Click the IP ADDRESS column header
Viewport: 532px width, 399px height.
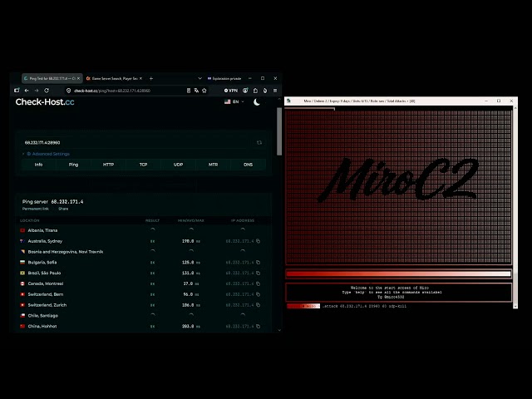coord(243,220)
